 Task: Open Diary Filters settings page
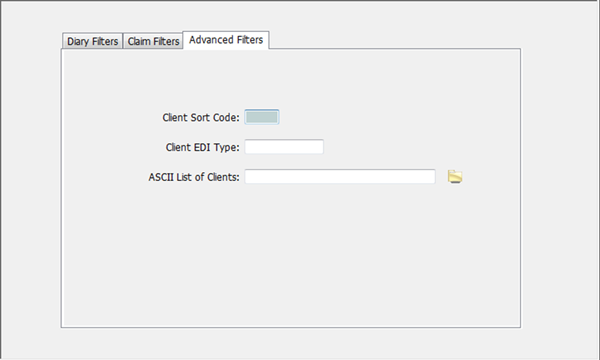[x=92, y=41]
